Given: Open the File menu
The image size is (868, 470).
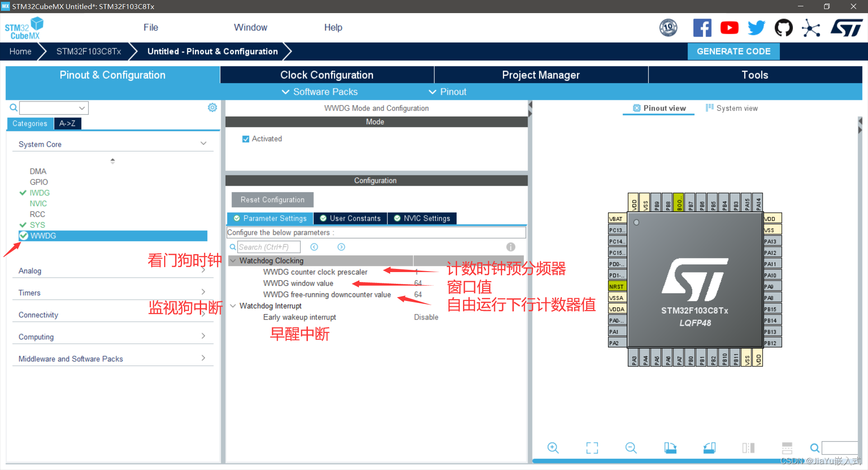Looking at the screenshot, I should [x=151, y=28].
